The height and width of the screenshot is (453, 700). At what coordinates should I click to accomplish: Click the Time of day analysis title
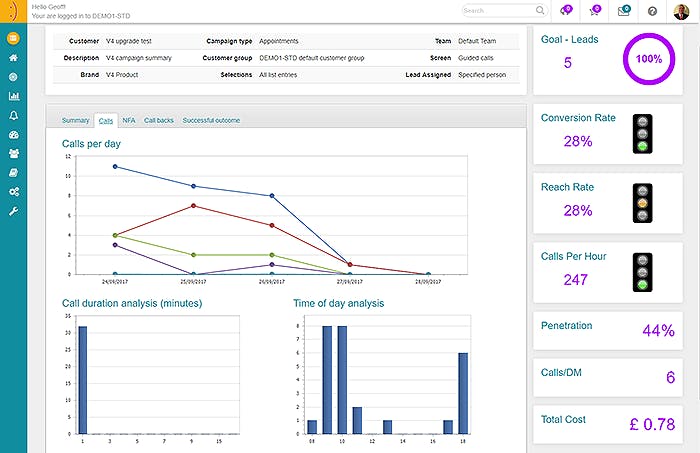pos(339,303)
